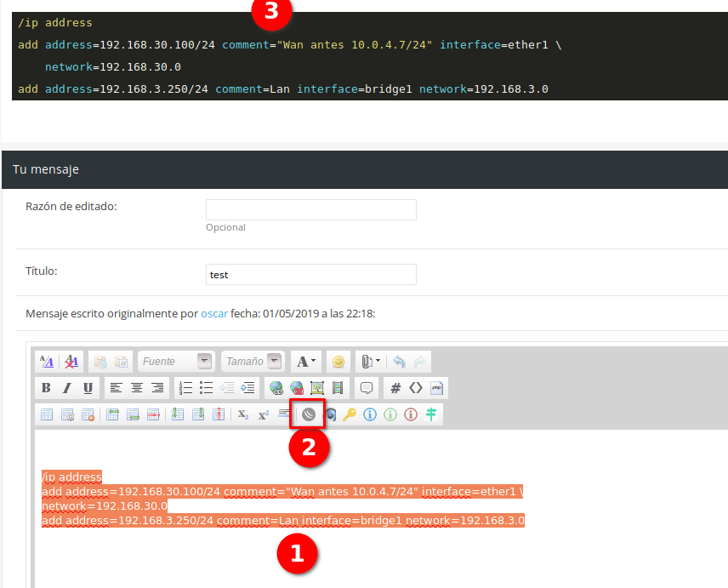Viewport: 728px width, 588px height.
Task: Insert an ordered numbered list
Action: pos(185,388)
